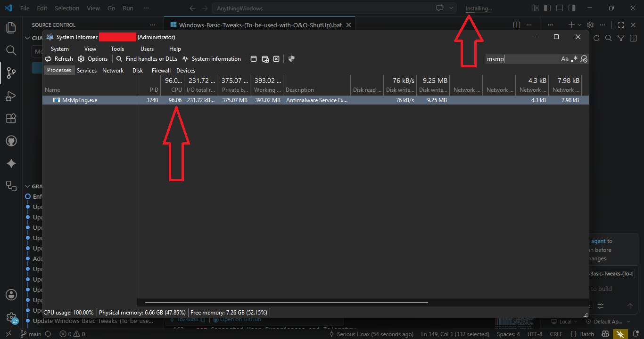Open System information in System Informer
The image size is (644, 339).
211,59
